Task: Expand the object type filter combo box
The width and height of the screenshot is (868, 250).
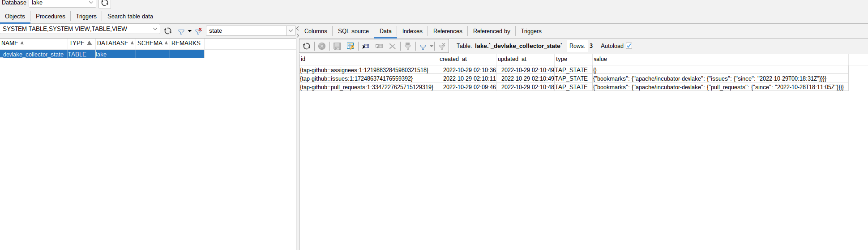Action: pyautogui.click(x=155, y=29)
